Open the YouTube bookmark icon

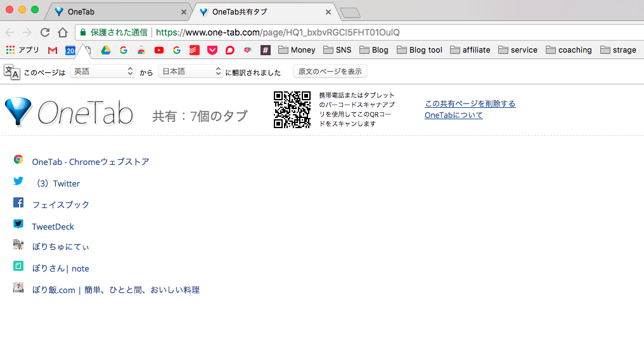[159, 50]
